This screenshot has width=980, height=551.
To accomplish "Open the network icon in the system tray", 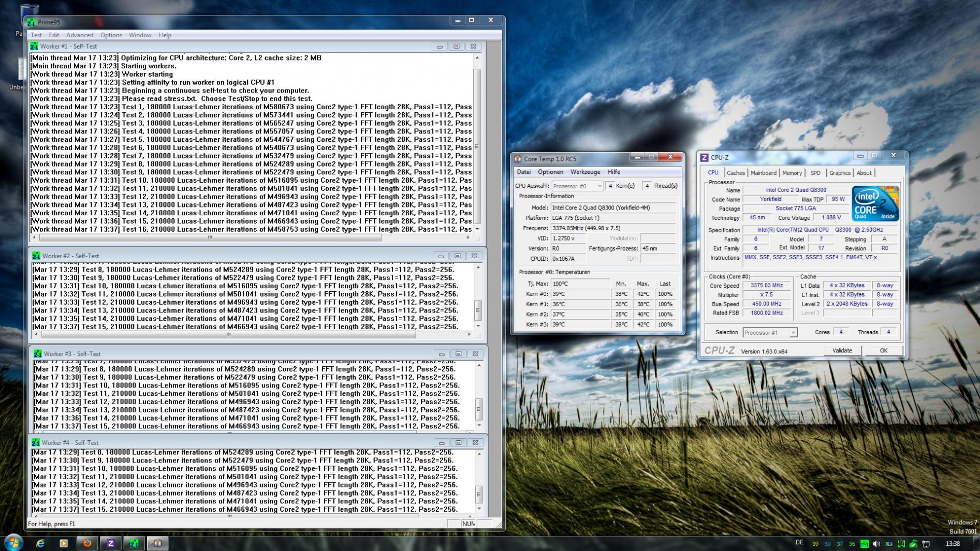I will pyautogui.click(x=926, y=544).
